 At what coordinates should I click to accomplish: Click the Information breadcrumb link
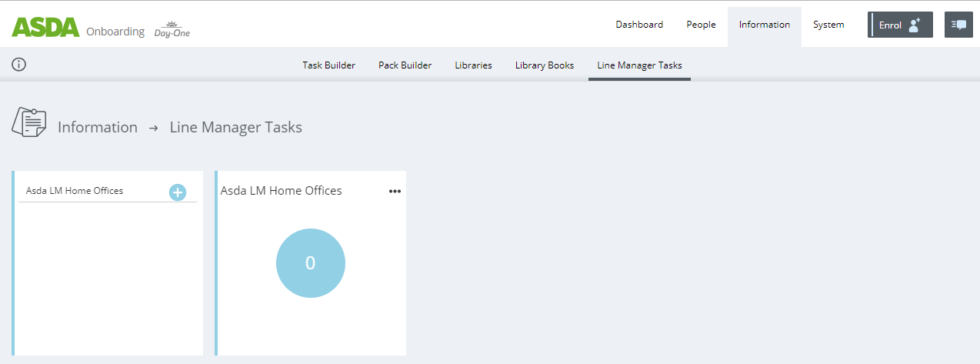(98, 128)
